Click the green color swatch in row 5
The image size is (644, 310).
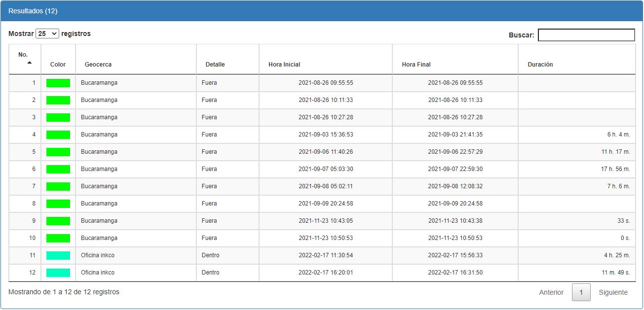click(x=58, y=152)
